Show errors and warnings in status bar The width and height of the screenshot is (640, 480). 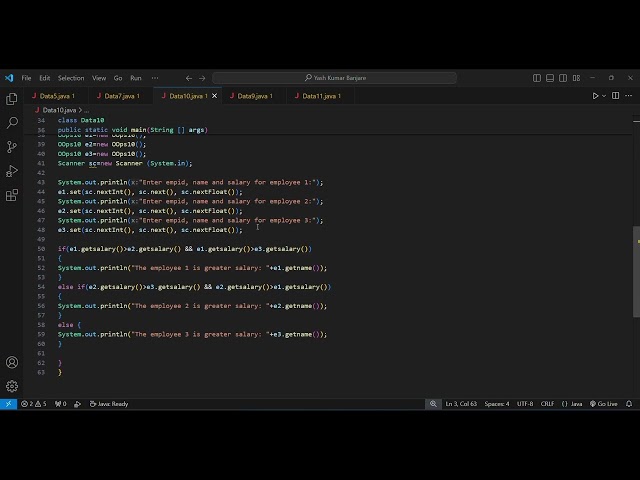tap(34, 404)
